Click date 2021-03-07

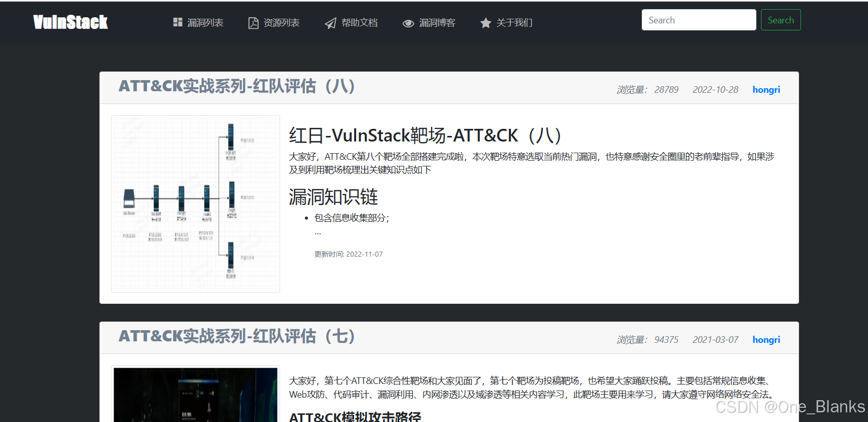pyautogui.click(x=715, y=340)
